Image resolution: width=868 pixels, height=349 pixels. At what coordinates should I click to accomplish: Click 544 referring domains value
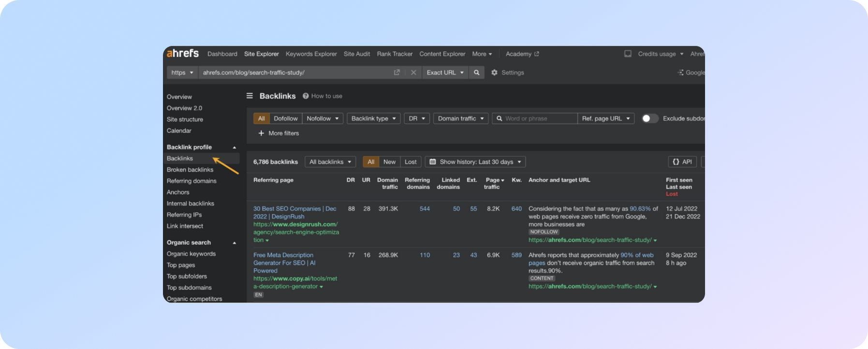click(425, 209)
